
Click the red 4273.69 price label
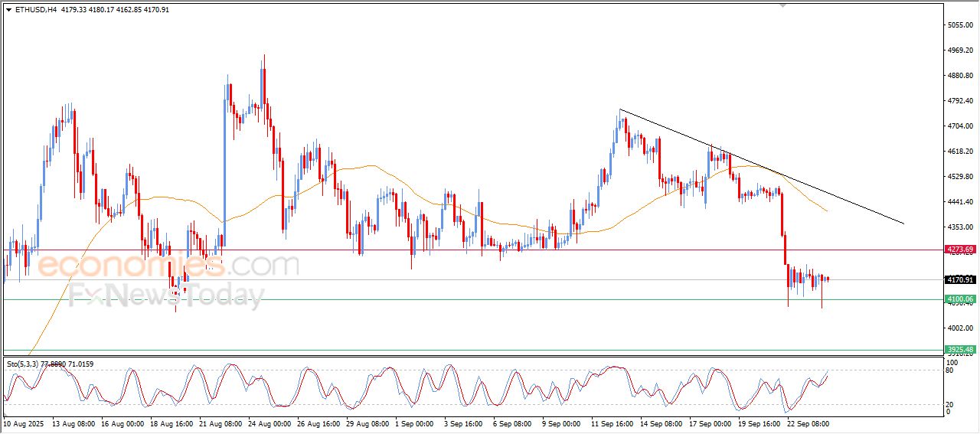click(x=960, y=250)
